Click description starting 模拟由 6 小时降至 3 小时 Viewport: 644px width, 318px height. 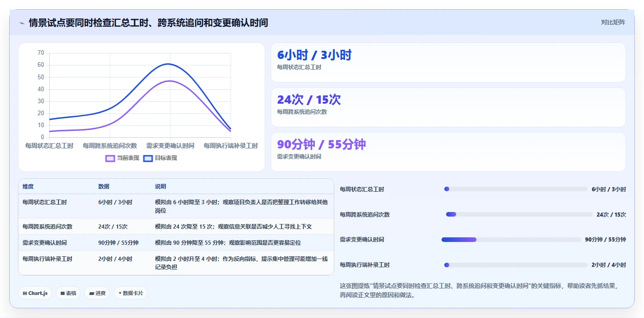click(x=242, y=206)
